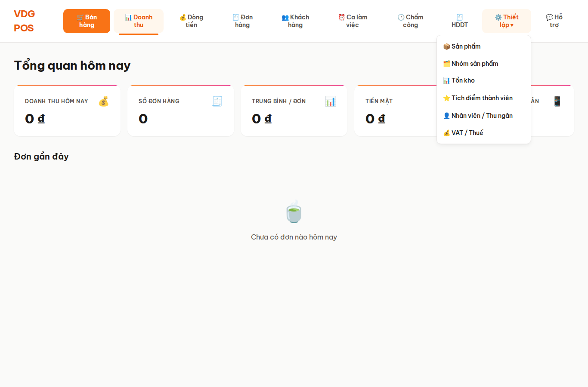This screenshot has height=387, width=588.
Task: Click the money bag icon beside Dòng tiền
Action: [183, 18]
